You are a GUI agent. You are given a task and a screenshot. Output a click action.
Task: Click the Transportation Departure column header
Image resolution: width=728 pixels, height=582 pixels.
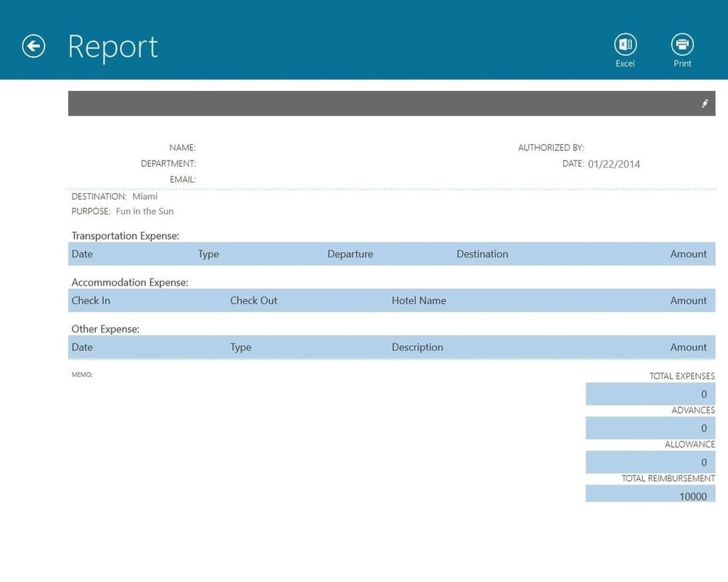[350, 254]
